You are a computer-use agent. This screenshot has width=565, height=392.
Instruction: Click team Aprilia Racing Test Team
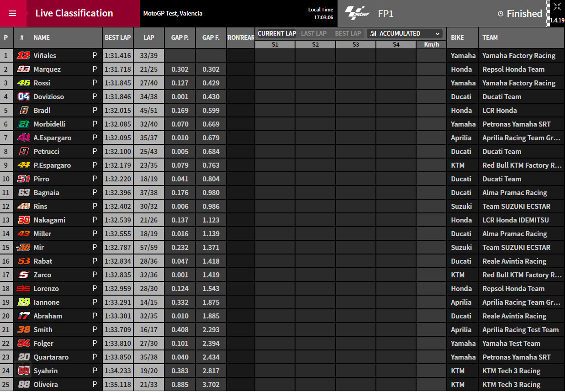521,329
